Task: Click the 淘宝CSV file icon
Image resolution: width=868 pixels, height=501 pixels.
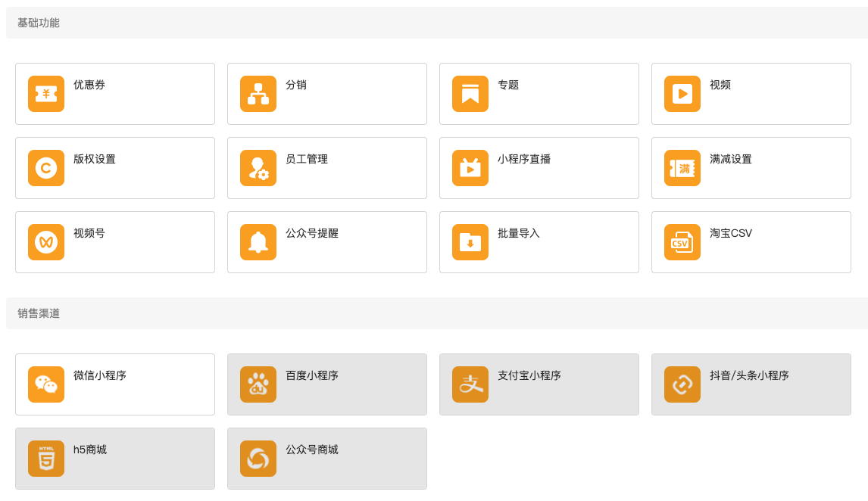Action: (x=682, y=242)
